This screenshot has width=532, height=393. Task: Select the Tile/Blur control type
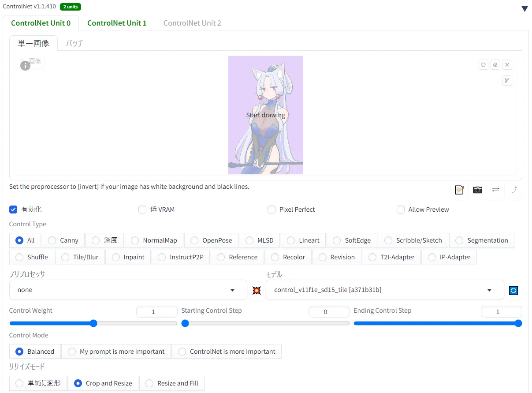coord(80,257)
